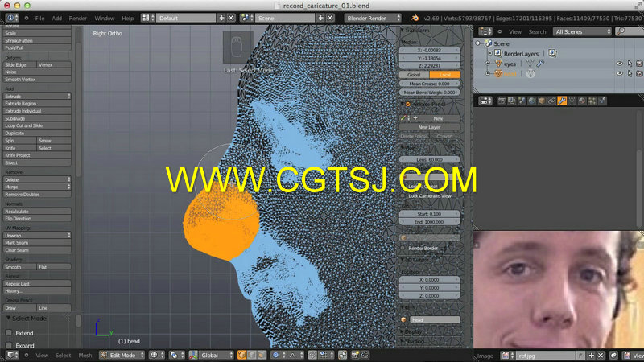The width and height of the screenshot is (644, 362).
Task: Open Particles properties tab icon
Action: click(602, 101)
